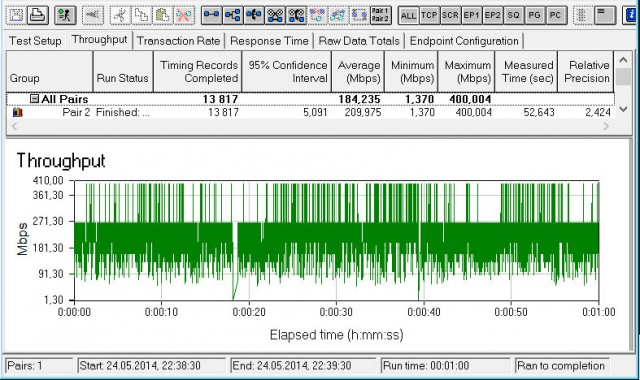Image resolution: width=640 pixels, height=380 pixels.
Task: Open the Endpoint Configuration tab
Action: 464,41
